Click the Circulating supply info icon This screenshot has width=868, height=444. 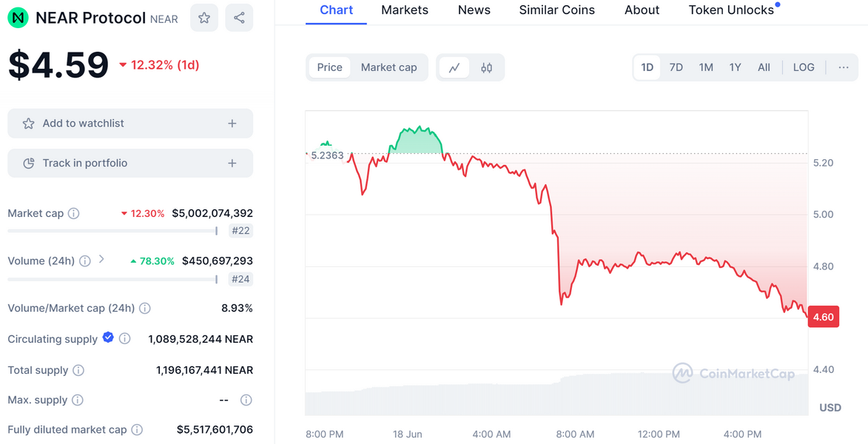click(x=125, y=339)
